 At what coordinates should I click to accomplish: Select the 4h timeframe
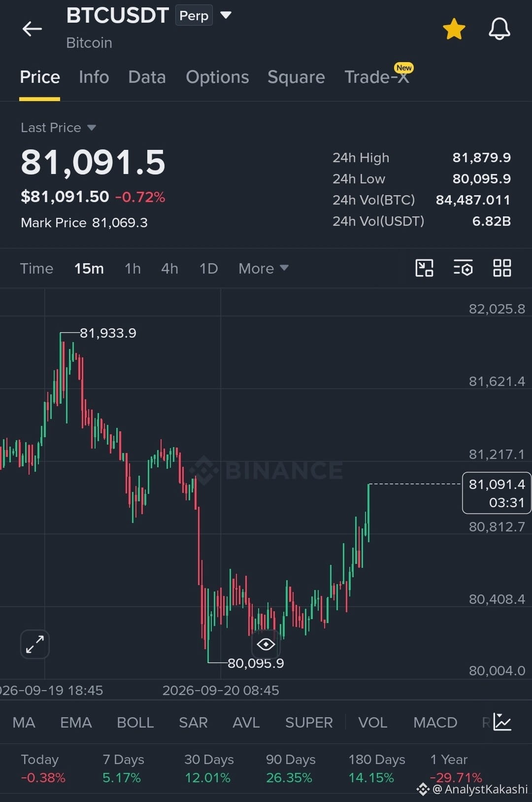169,269
